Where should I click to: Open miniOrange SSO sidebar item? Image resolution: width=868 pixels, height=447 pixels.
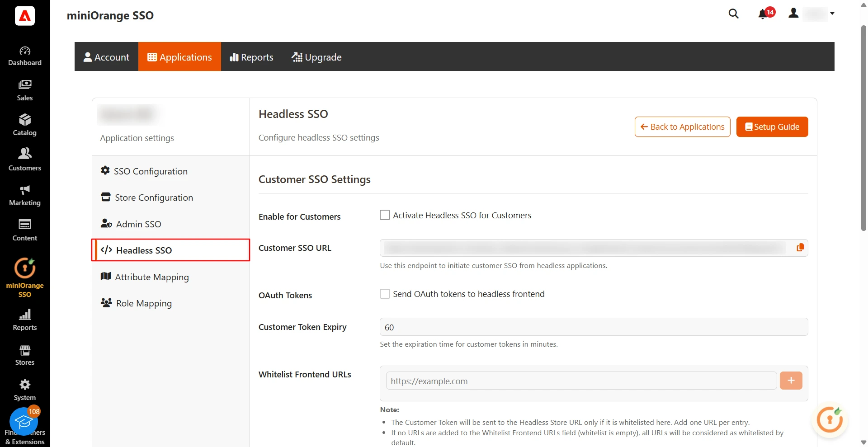[25, 278]
